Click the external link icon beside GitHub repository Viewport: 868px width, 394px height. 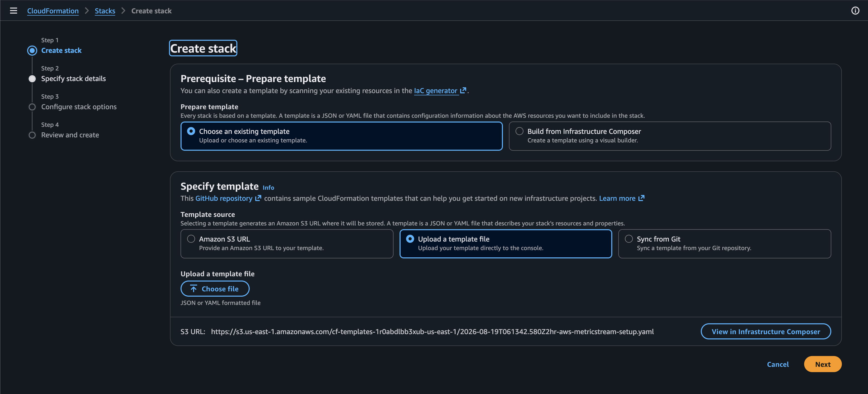(x=258, y=198)
